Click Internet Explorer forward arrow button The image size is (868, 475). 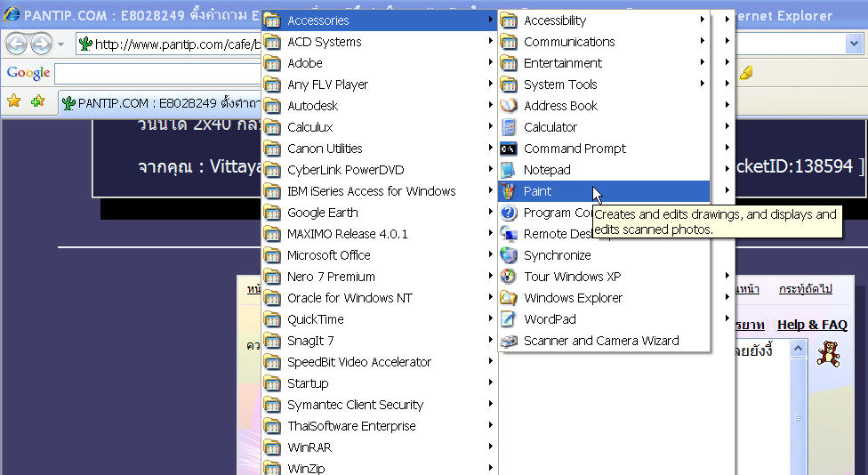41,44
